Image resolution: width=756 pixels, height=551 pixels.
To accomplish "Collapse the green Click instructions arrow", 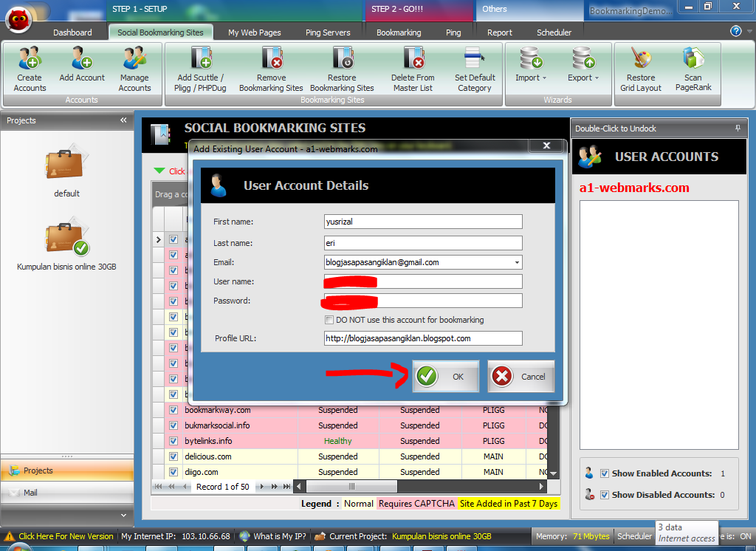I will [x=159, y=171].
